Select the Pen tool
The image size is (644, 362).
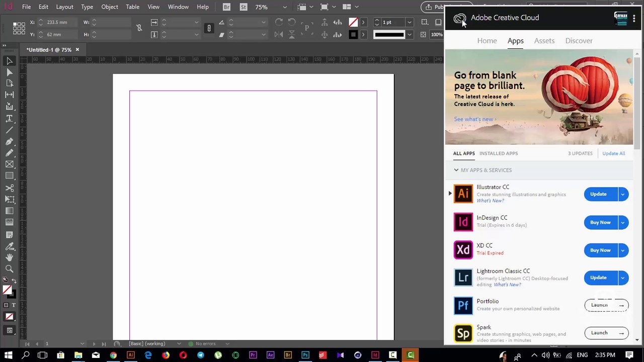click(x=10, y=142)
